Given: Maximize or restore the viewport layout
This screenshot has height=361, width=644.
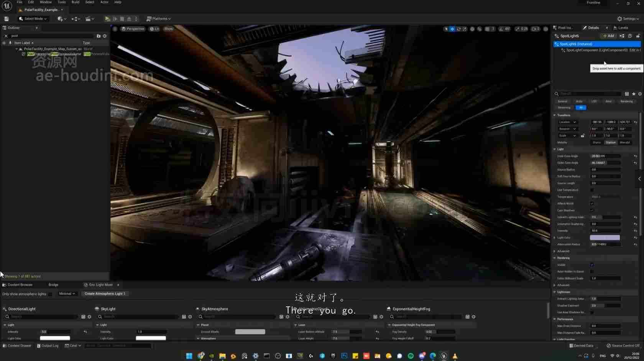Looking at the screenshot, I should 546,29.
